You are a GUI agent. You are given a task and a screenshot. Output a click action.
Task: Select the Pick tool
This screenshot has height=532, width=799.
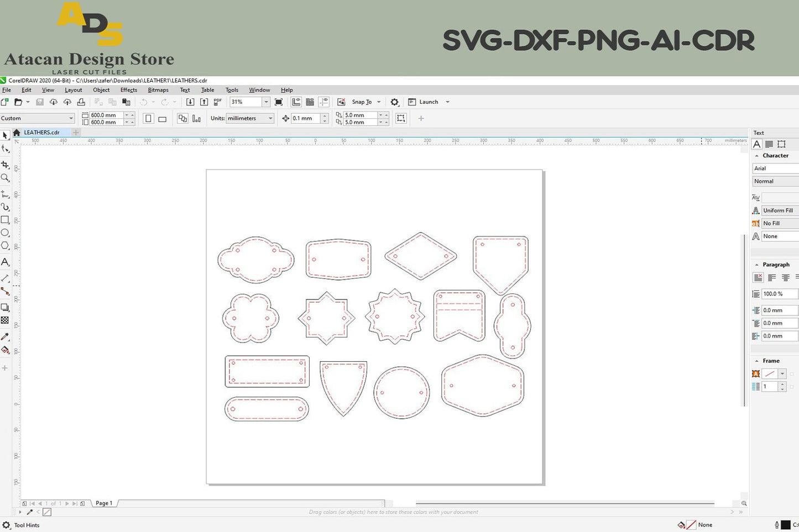pos(6,135)
